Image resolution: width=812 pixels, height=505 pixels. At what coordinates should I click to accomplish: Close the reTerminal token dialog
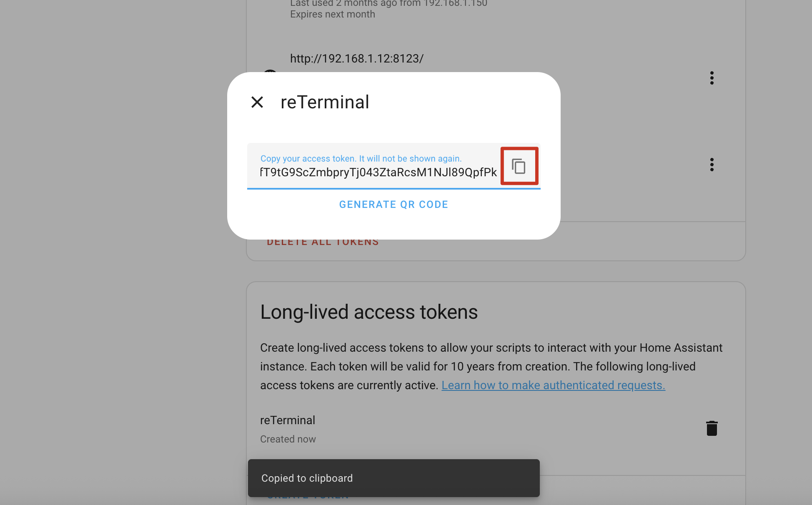pyautogui.click(x=257, y=102)
